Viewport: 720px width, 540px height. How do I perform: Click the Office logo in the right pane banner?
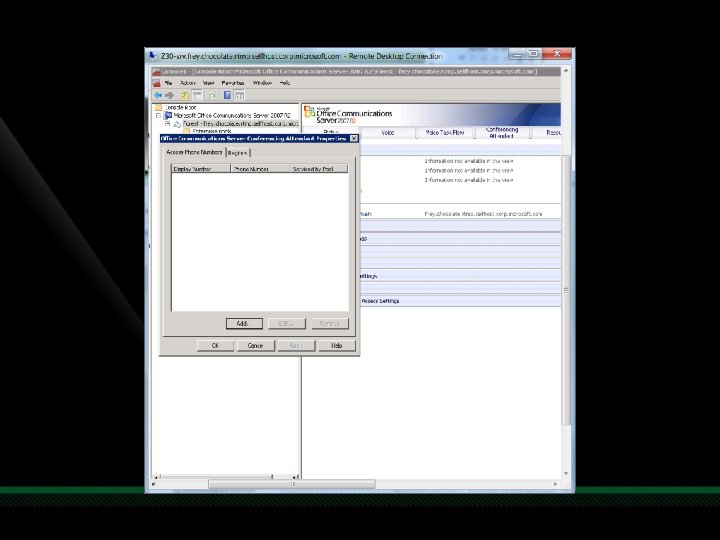[309, 112]
